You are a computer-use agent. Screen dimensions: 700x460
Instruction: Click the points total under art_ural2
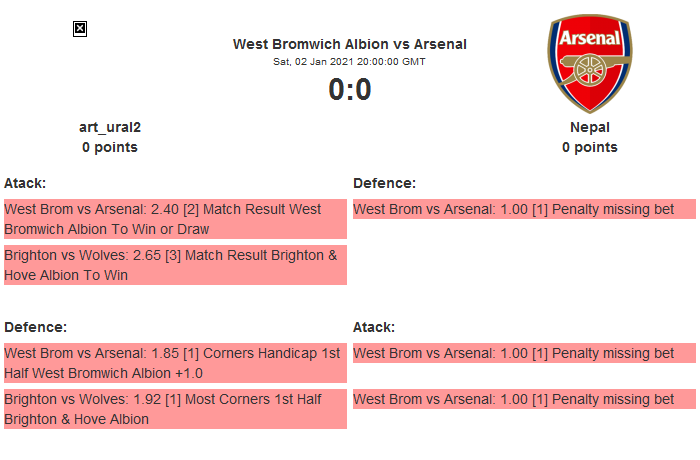(110, 147)
